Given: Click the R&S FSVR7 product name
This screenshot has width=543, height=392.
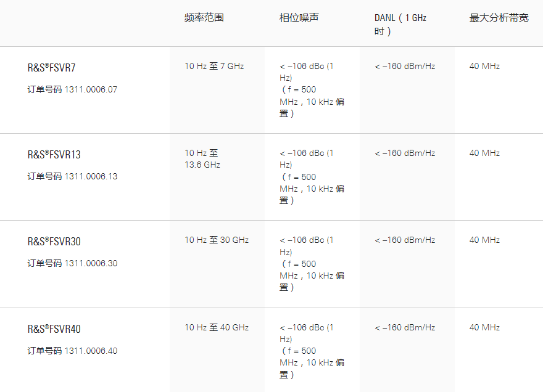Looking at the screenshot, I should click(x=51, y=67).
